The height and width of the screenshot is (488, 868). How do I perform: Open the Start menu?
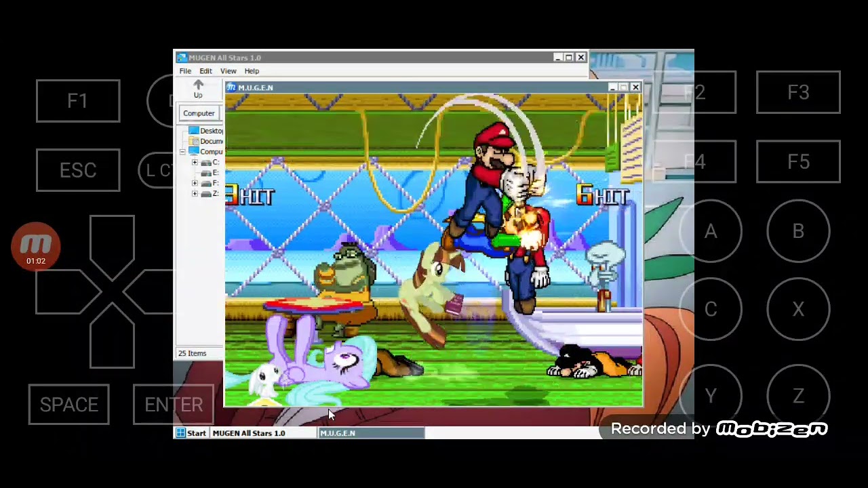pos(191,433)
